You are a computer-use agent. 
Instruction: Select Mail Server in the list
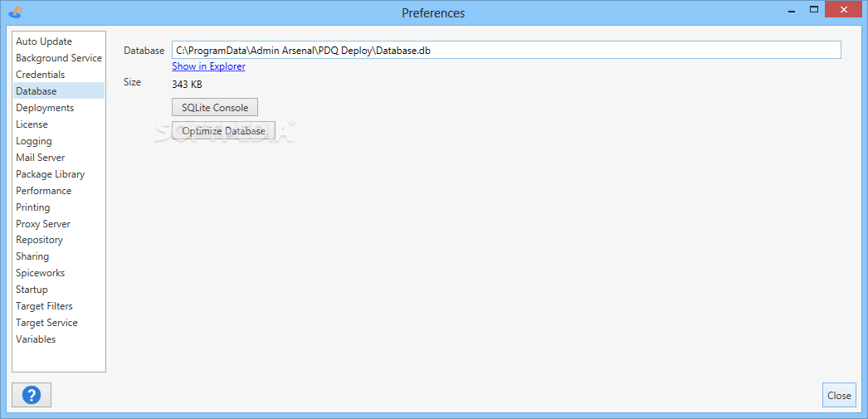click(x=59, y=158)
